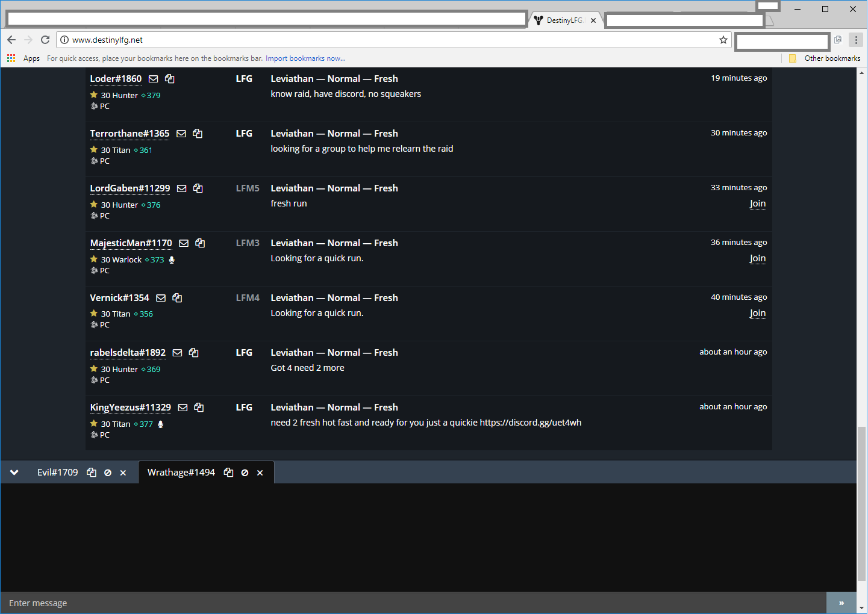868x614 pixels.
Task: Click the Vernick#1354 player name
Action: (x=119, y=298)
